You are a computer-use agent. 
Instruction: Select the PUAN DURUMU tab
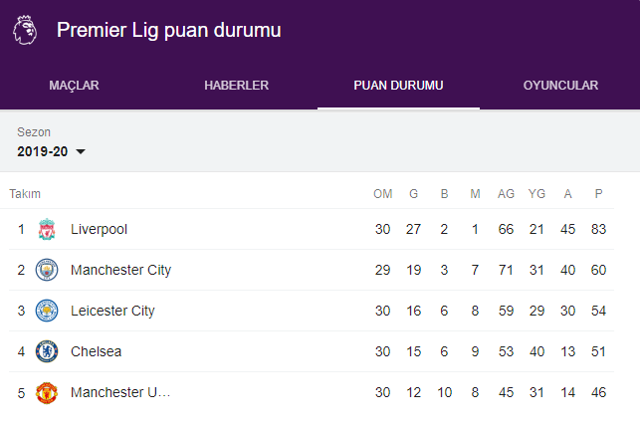(398, 86)
